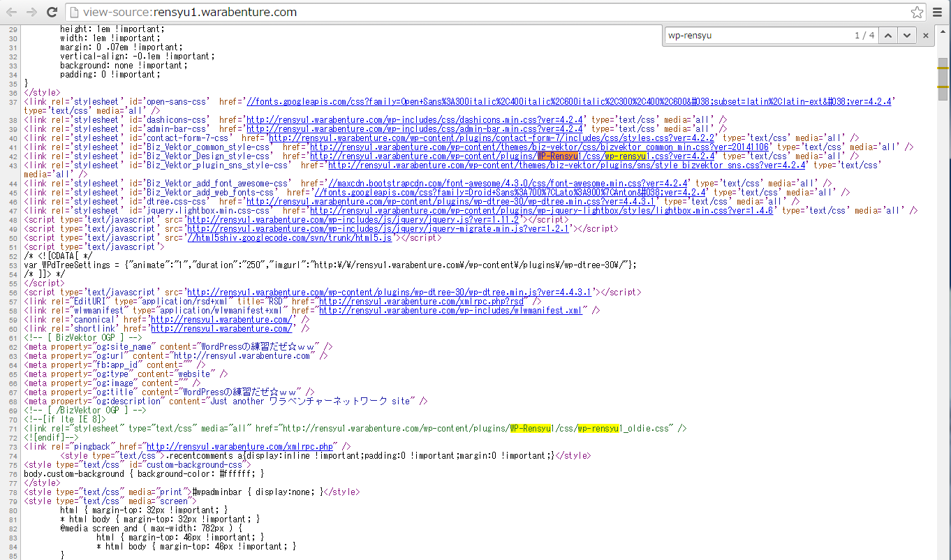Click the '1 / 4' match counter text
Viewport: 951px width, 560px height.
(864, 35)
